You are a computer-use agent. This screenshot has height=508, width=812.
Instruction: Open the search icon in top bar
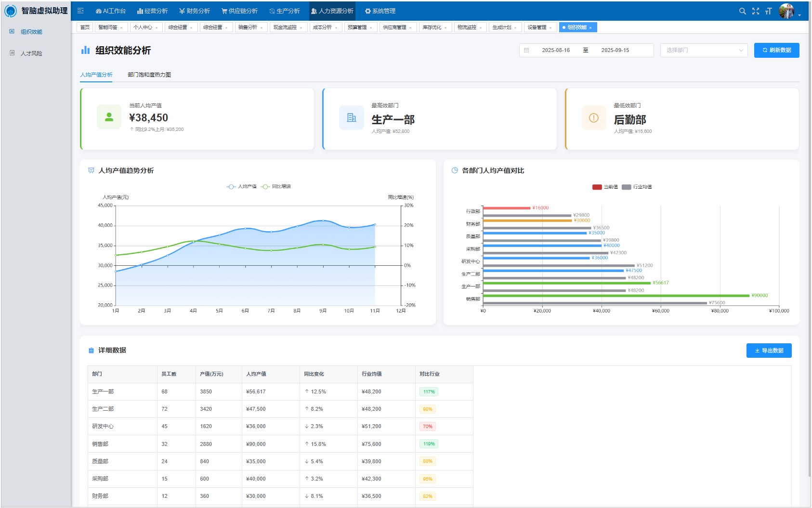(x=742, y=11)
